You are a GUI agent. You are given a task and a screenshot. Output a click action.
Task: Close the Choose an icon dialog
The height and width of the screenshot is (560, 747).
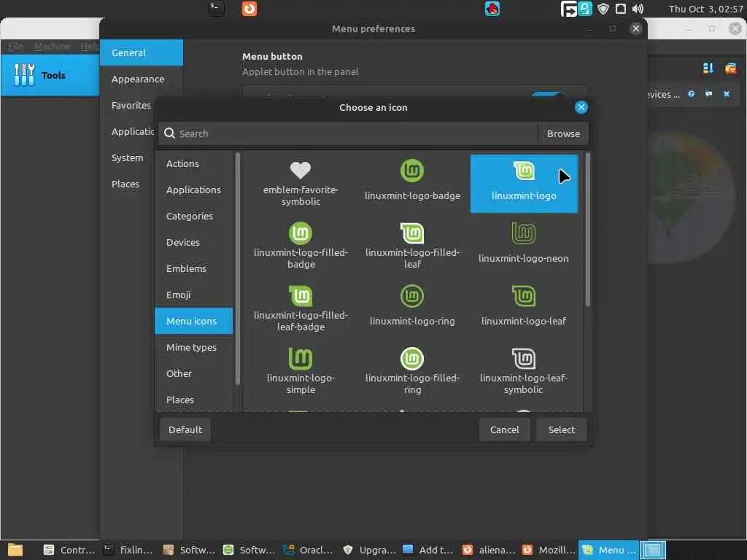click(581, 107)
